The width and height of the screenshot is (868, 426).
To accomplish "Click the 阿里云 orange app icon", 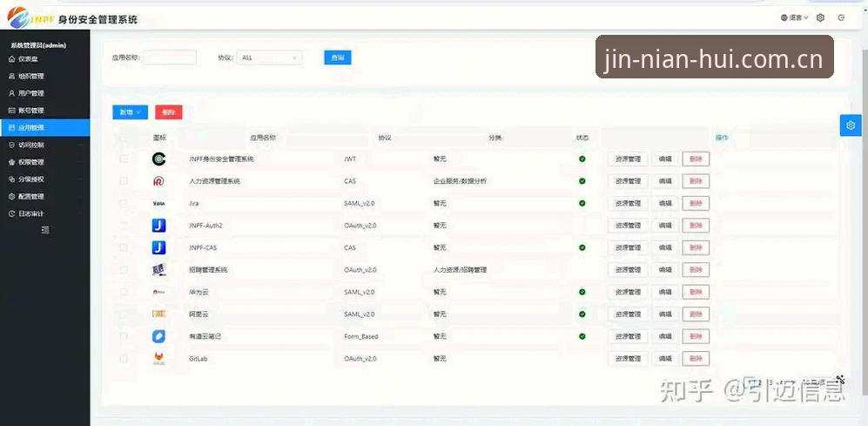I will (x=158, y=314).
